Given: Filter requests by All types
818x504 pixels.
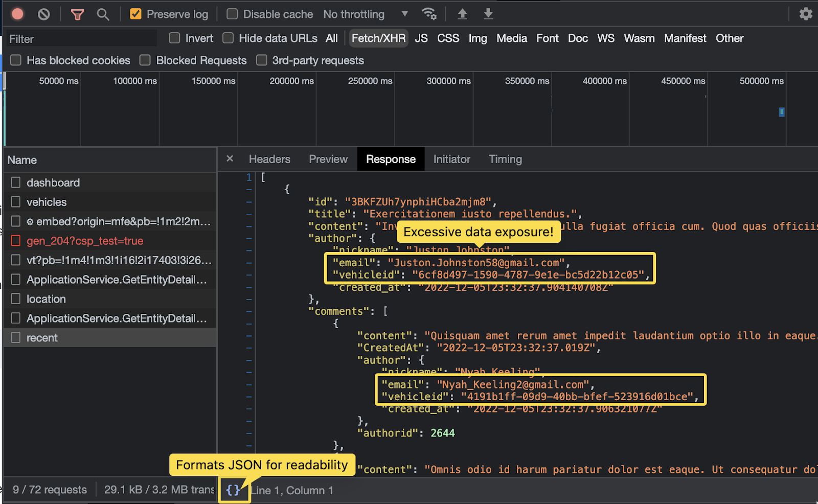Looking at the screenshot, I should 332,38.
